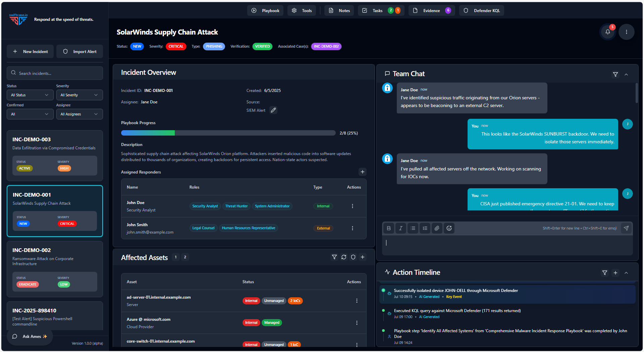The image size is (644, 352).
Task: Open the All Severity dropdown
Action: [x=79, y=95]
